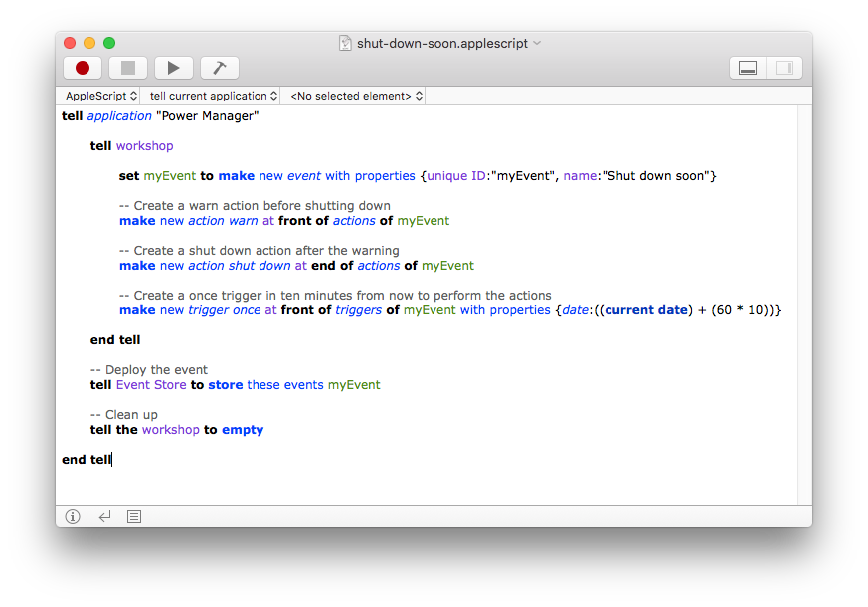
Task: Open the 'No selected element' dropdown
Action: point(357,96)
